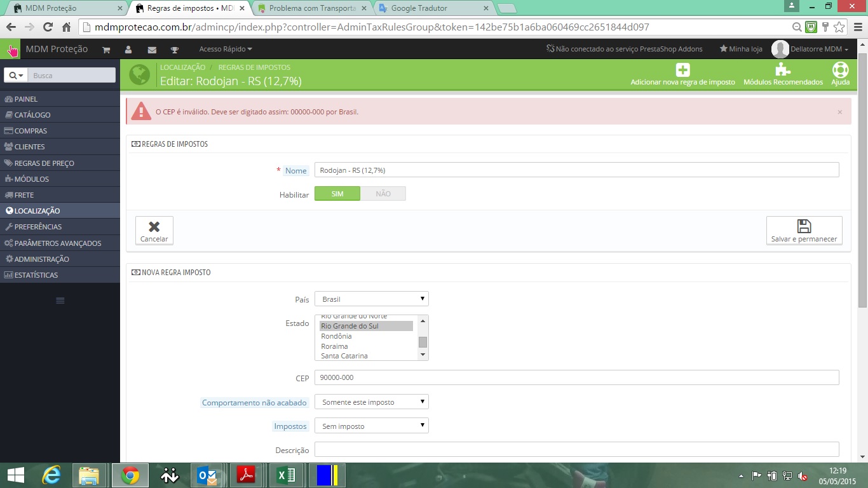Switch to Problema com Transporta tab
The height and width of the screenshot is (488, 868).
coord(311,8)
